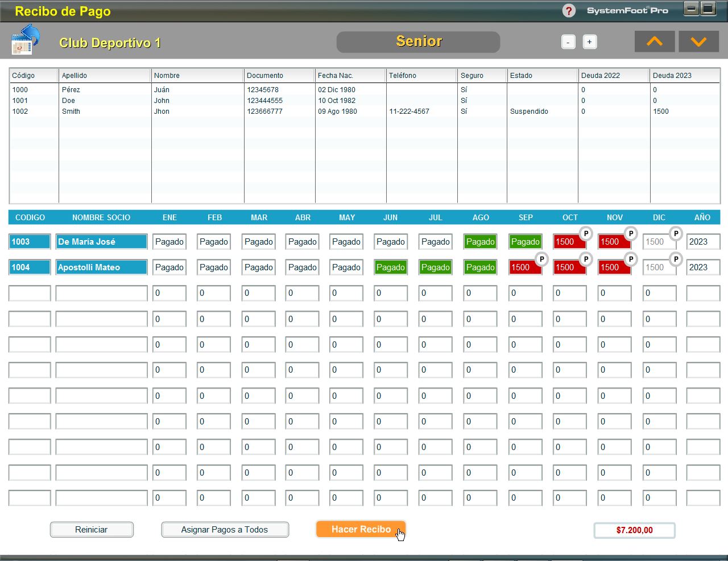This screenshot has width=728, height=561.
Task: Select member row Doe John
Action: 365,101
